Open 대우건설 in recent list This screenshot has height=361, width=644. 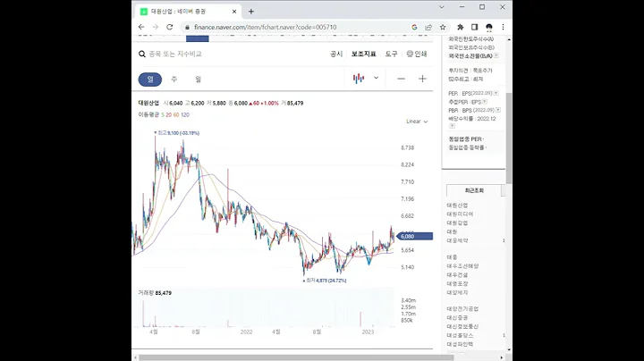tap(457, 275)
